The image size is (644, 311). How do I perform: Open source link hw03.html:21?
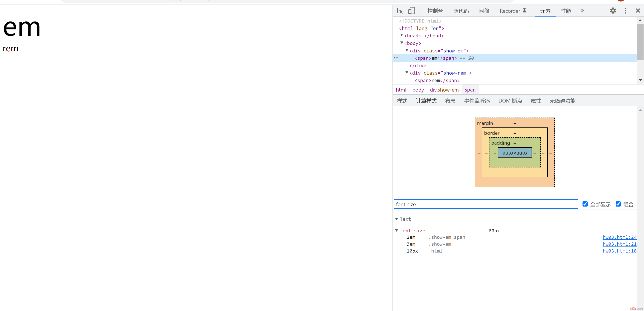[619, 244]
